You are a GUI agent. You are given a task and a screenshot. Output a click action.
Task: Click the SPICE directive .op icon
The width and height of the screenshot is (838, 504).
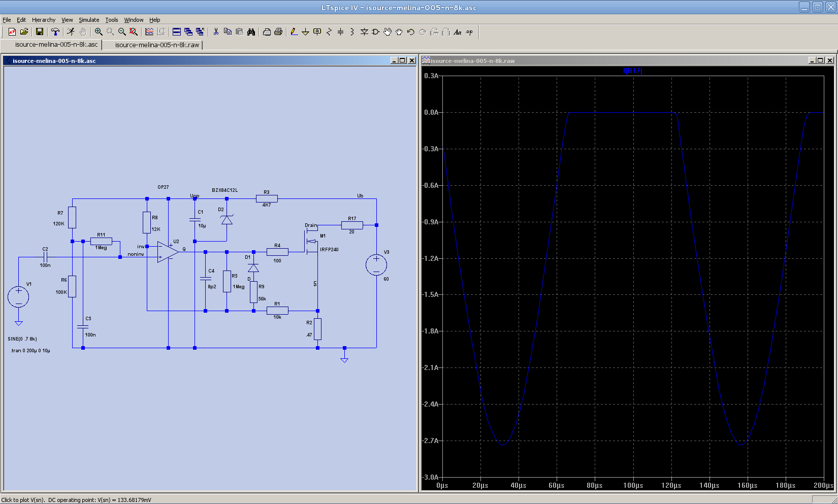[x=469, y=31]
